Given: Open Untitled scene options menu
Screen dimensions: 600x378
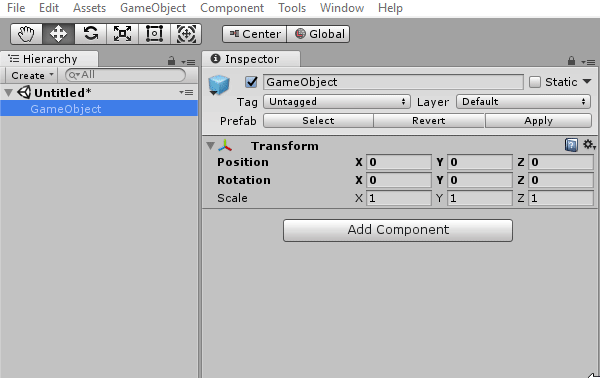Looking at the screenshot, I should click(x=186, y=92).
